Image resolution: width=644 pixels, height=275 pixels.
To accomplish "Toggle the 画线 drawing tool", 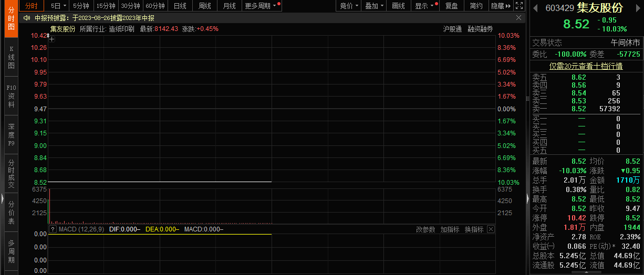I will [399, 6].
